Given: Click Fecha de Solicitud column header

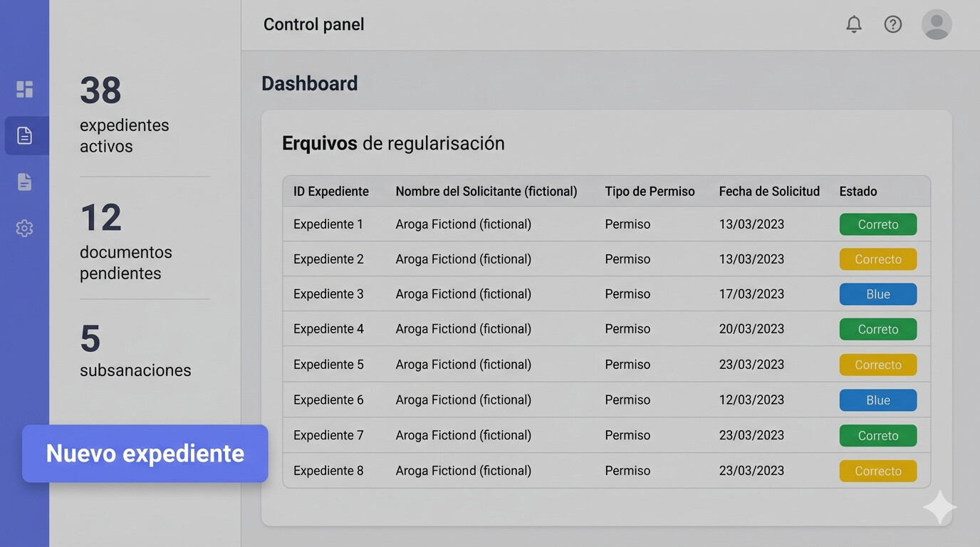Looking at the screenshot, I should click(769, 192).
